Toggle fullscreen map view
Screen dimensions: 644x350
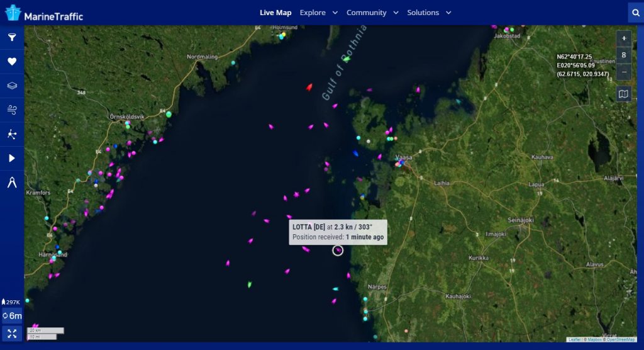12,333
